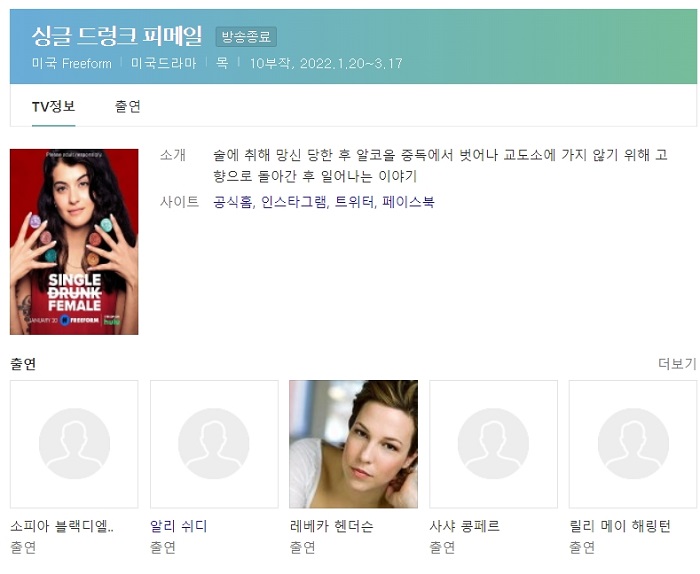Open the 인스타그램 link

293,202
